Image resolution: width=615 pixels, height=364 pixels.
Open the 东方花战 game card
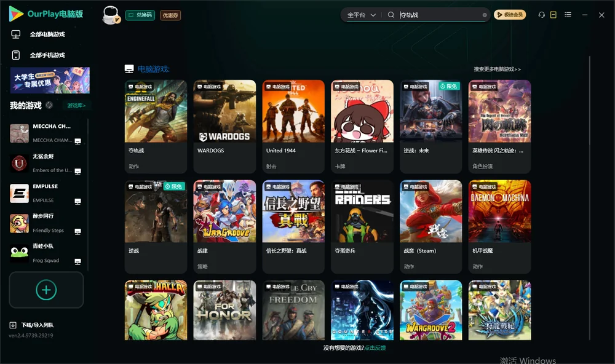pos(362,126)
